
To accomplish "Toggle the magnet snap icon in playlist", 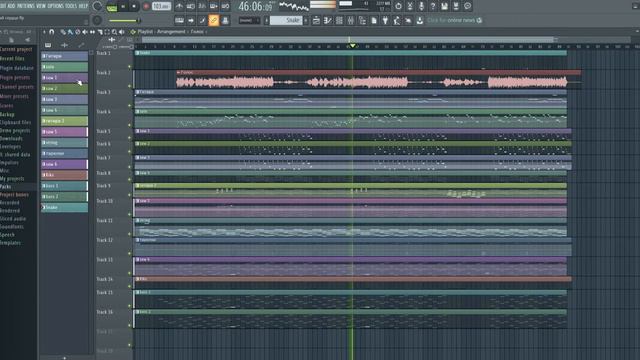I will point(52,32).
